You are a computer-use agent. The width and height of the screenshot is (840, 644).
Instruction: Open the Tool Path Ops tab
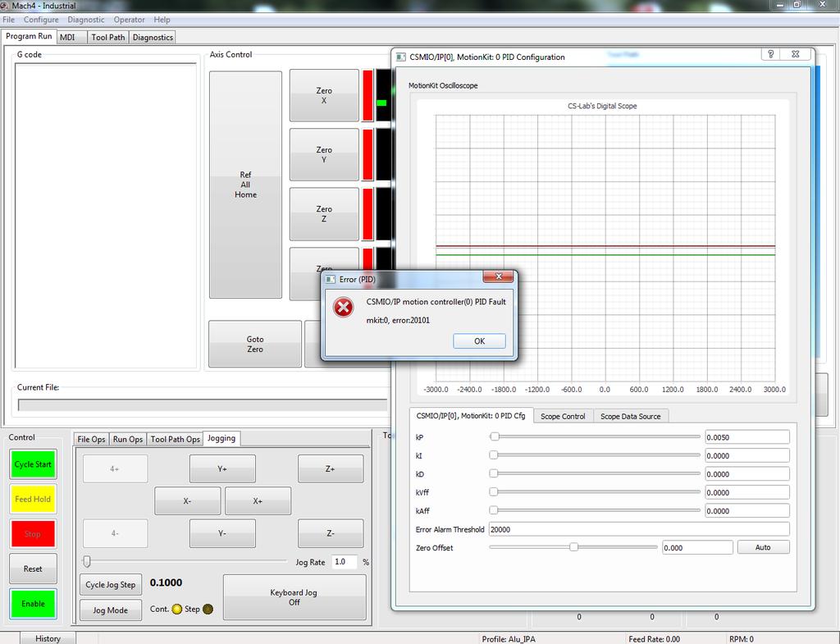pyautogui.click(x=176, y=440)
